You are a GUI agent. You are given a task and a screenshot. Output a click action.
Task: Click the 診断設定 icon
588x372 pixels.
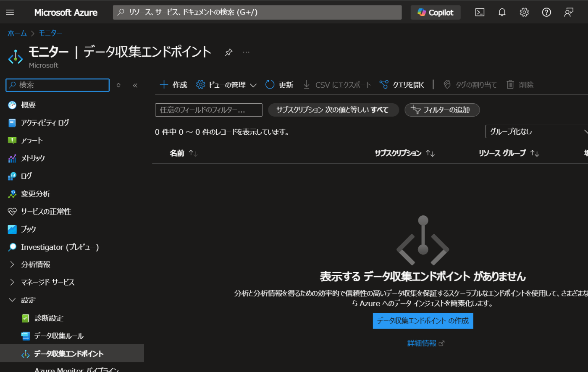tap(26, 318)
